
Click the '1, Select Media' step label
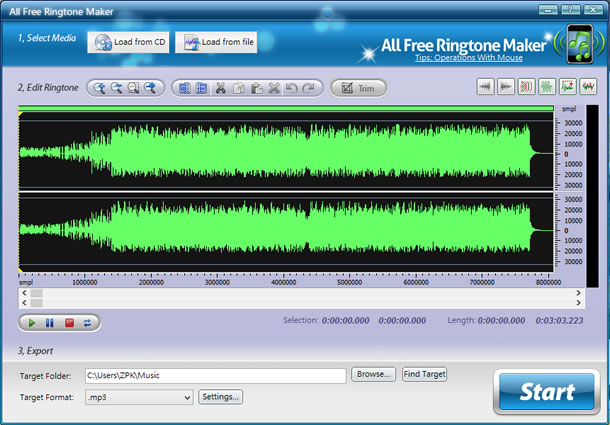coord(47,38)
